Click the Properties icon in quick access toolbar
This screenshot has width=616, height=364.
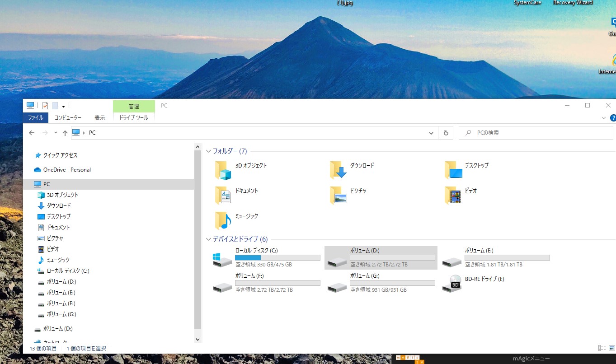coord(45,106)
